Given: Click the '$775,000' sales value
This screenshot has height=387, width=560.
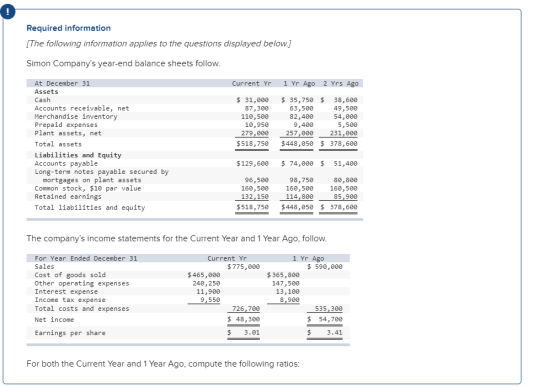Looking at the screenshot, I should [244, 267].
